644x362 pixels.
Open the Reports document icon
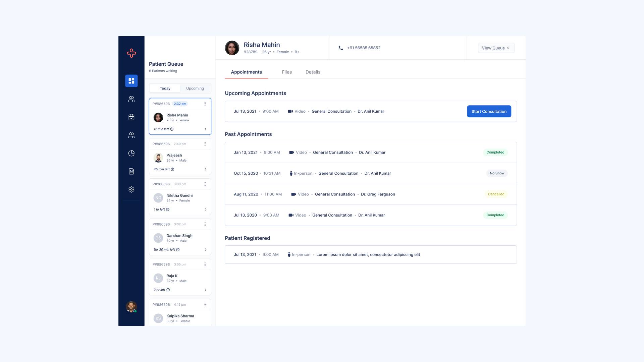coord(131,171)
